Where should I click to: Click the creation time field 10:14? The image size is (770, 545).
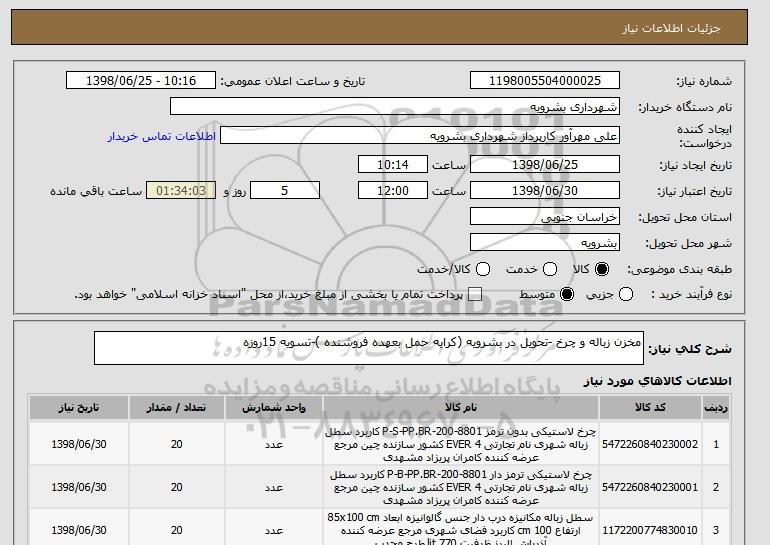tap(393, 164)
